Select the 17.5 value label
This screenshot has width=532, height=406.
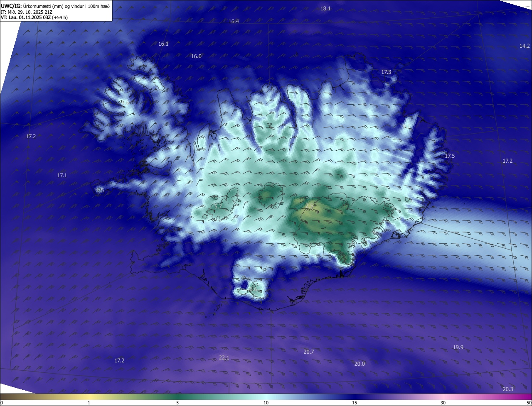click(x=450, y=156)
